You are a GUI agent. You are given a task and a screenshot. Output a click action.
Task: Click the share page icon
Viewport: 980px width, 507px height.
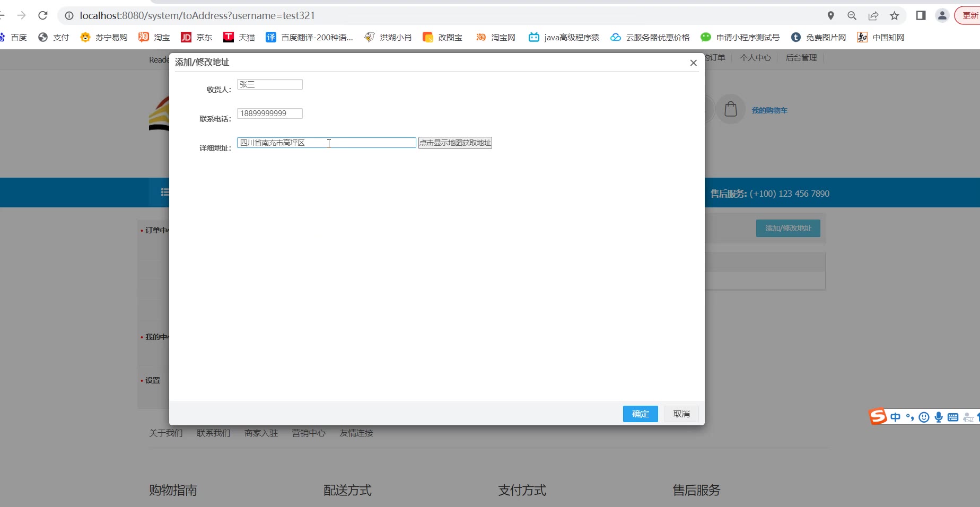(x=873, y=16)
